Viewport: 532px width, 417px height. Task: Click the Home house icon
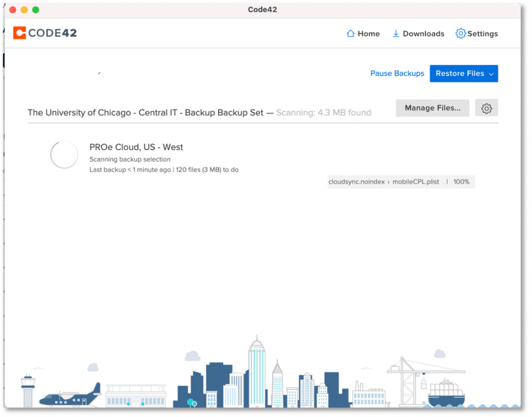351,34
